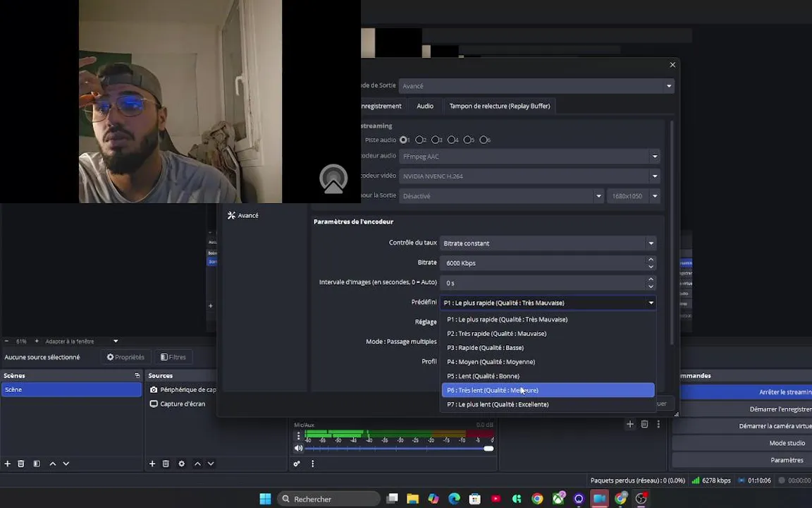Viewport: 812px width, 508px height.
Task: Select audio track 5 radio button
Action: pyautogui.click(x=467, y=140)
